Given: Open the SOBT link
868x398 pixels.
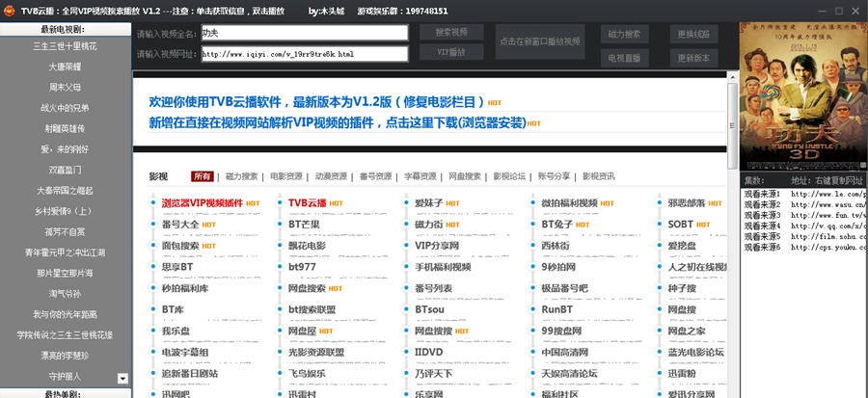Looking at the screenshot, I should point(680,225).
